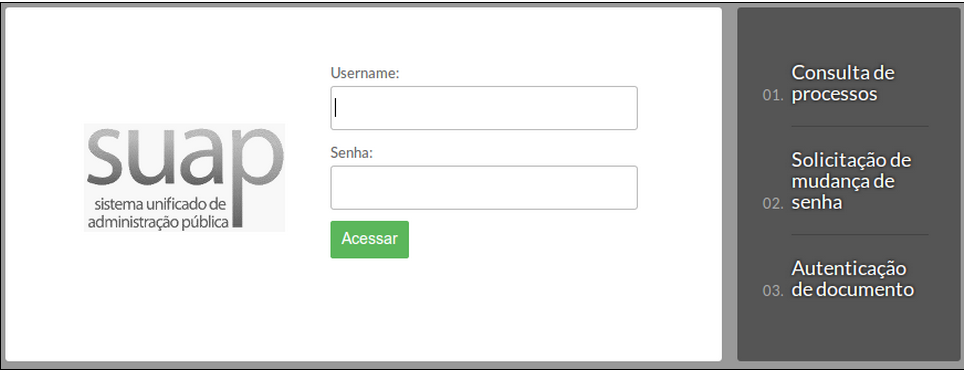Click divider above Autenticação de documento
Viewport: 964px width, 371px height.
coord(859,234)
